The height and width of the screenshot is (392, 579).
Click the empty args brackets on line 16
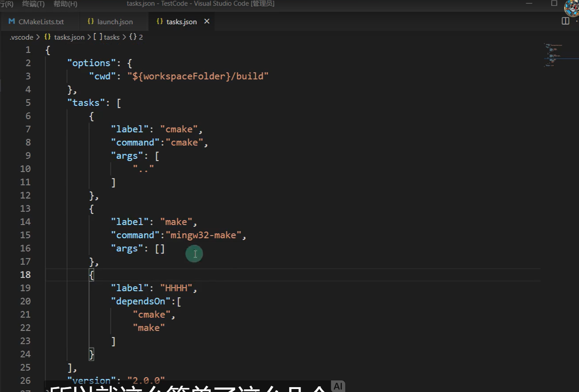pyautogui.click(x=160, y=248)
